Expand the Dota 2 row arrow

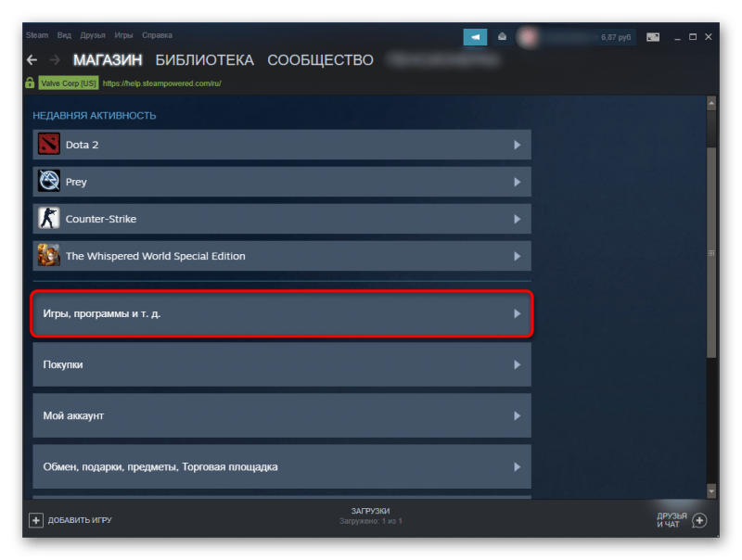[518, 145]
